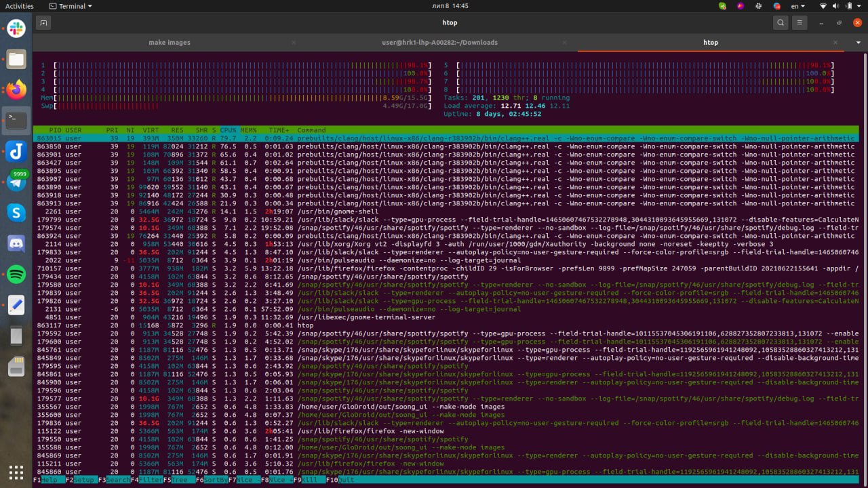Viewport: 868px width, 488px height.
Task: Sort by the TIME+ column header
Action: coord(279,130)
